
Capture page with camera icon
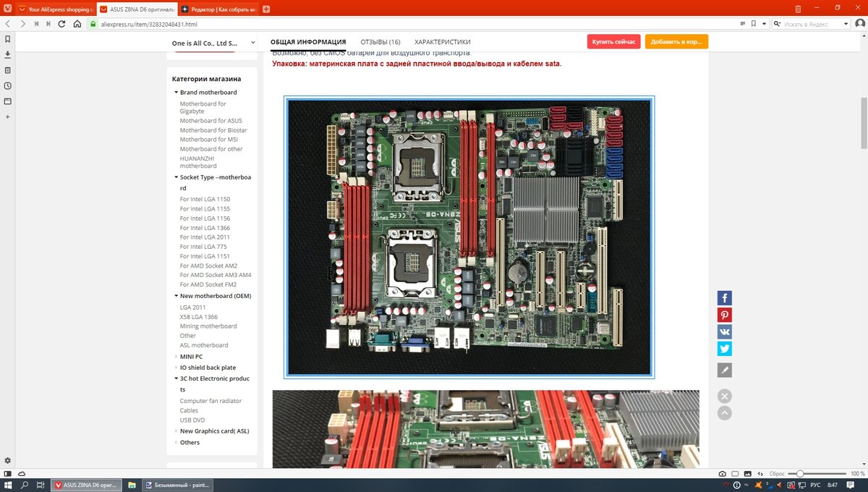tap(723, 473)
